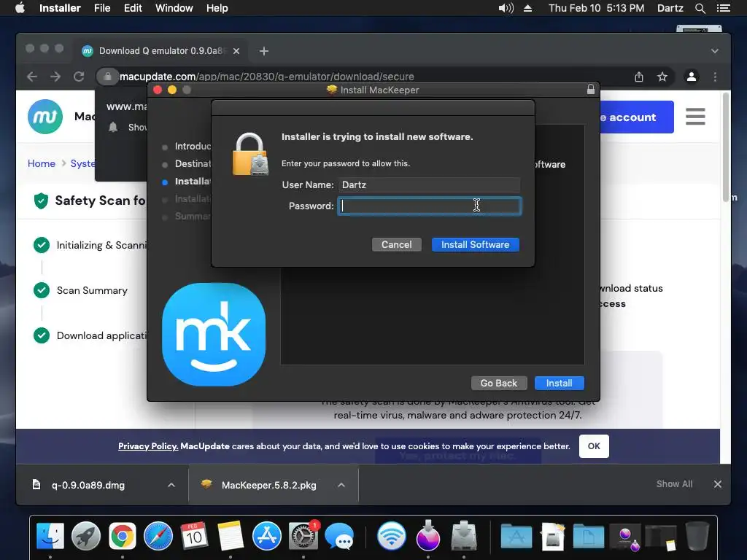This screenshot has width=747, height=560.
Task: Open the Edit menu
Action: tap(133, 8)
